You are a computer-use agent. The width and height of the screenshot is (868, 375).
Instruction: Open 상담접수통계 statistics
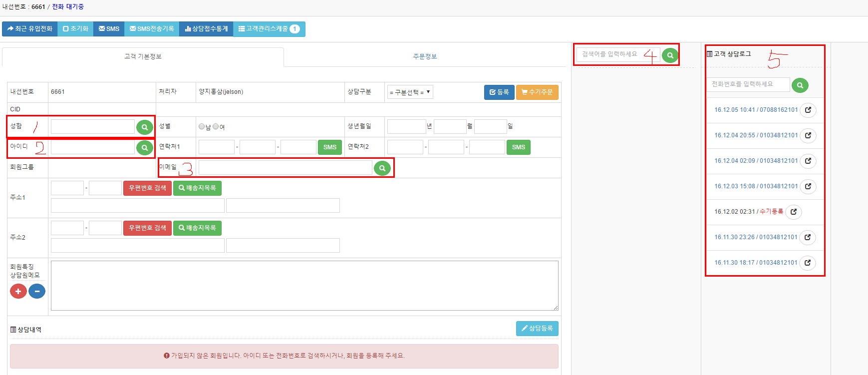(x=206, y=29)
